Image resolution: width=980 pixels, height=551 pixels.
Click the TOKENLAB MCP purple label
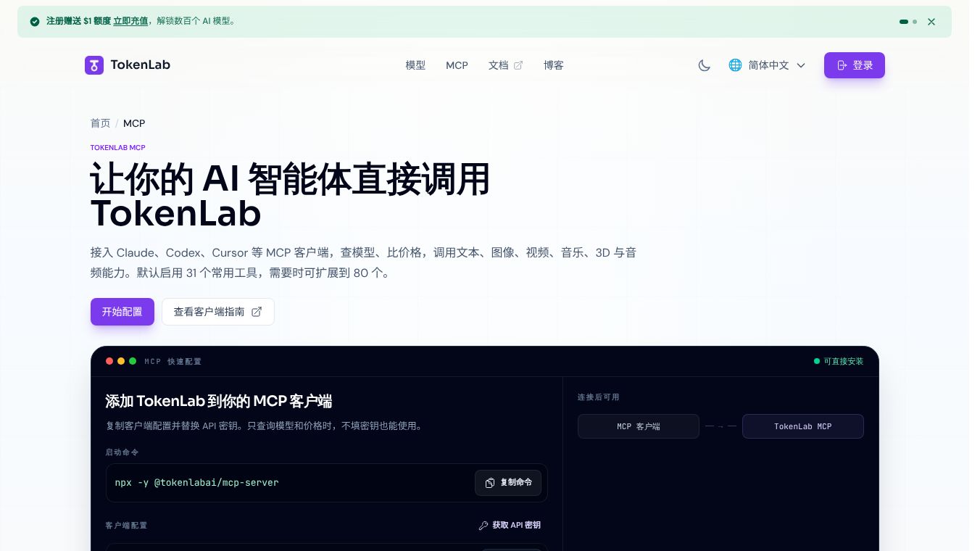tap(117, 148)
